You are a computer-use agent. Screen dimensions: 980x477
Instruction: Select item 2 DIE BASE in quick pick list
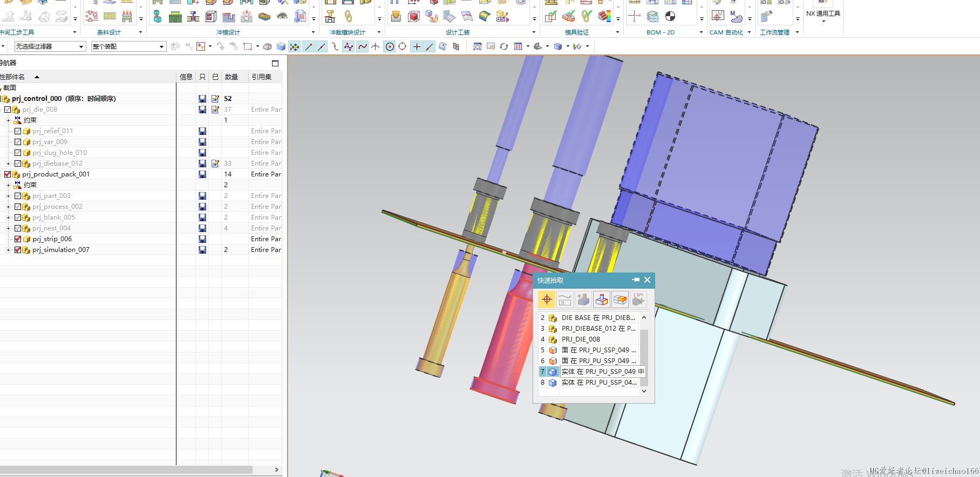coord(589,318)
